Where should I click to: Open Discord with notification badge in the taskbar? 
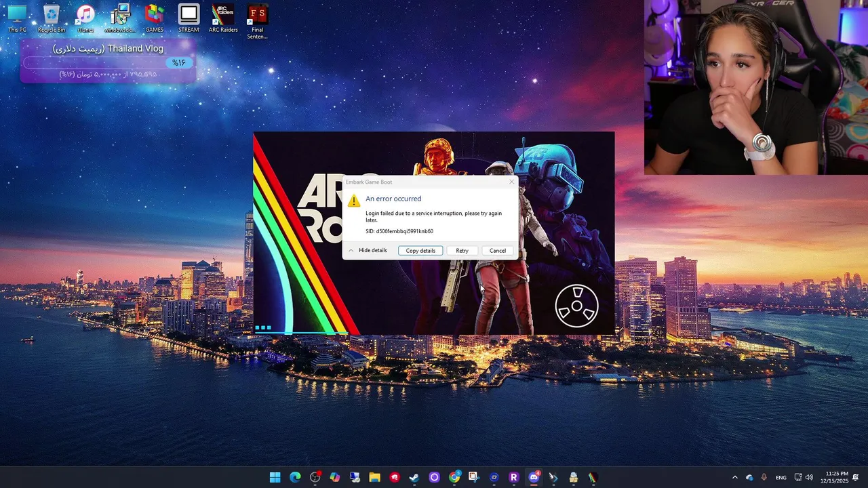(x=534, y=477)
